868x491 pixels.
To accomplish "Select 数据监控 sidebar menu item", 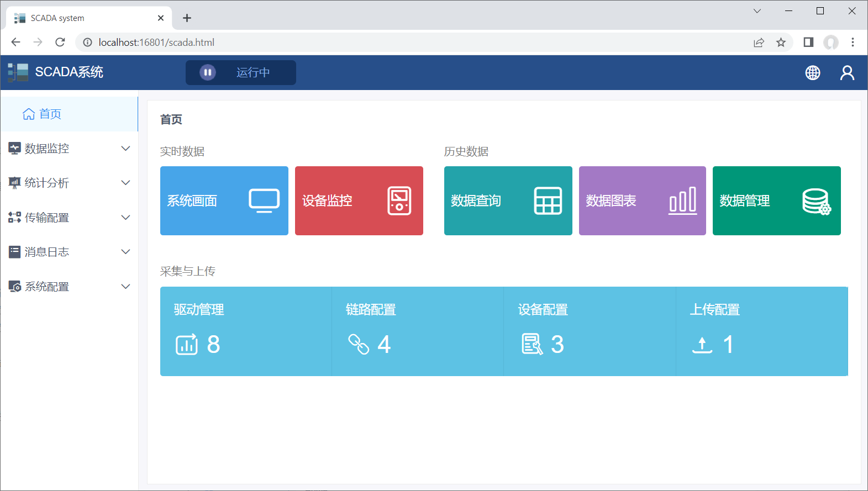I will [x=69, y=149].
